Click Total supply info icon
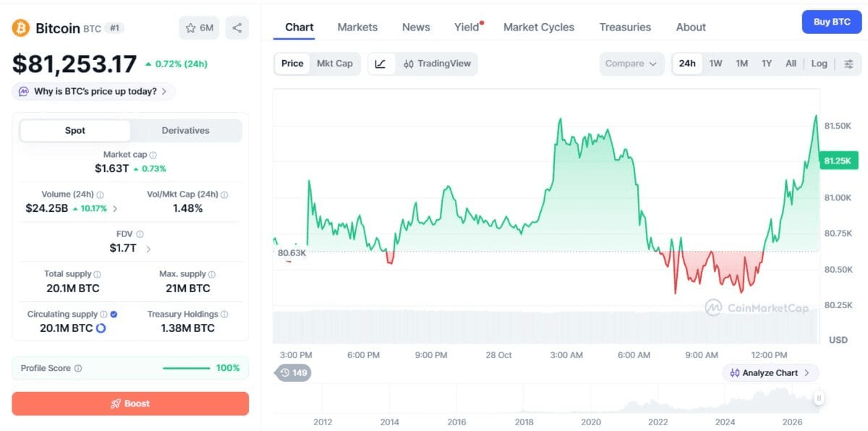Viewport: 868px width, 431px height. [97, 275]
